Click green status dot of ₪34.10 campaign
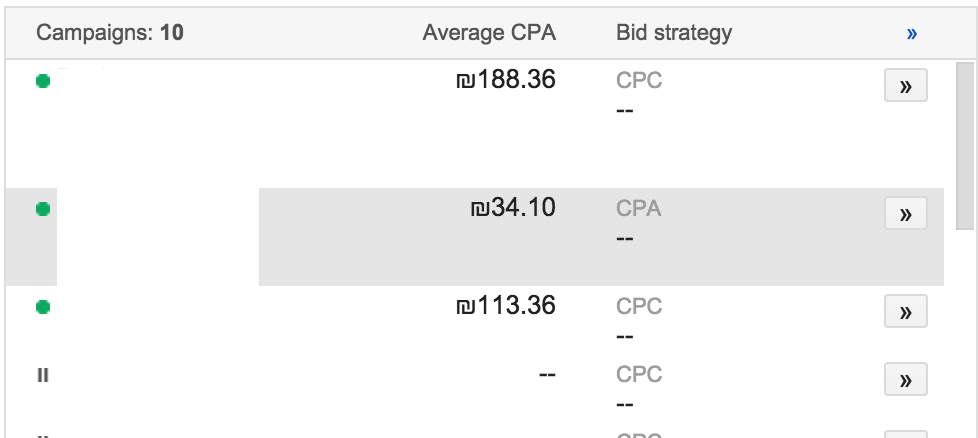Viewport: 978px width, 438px height. (x=43, y=209)
